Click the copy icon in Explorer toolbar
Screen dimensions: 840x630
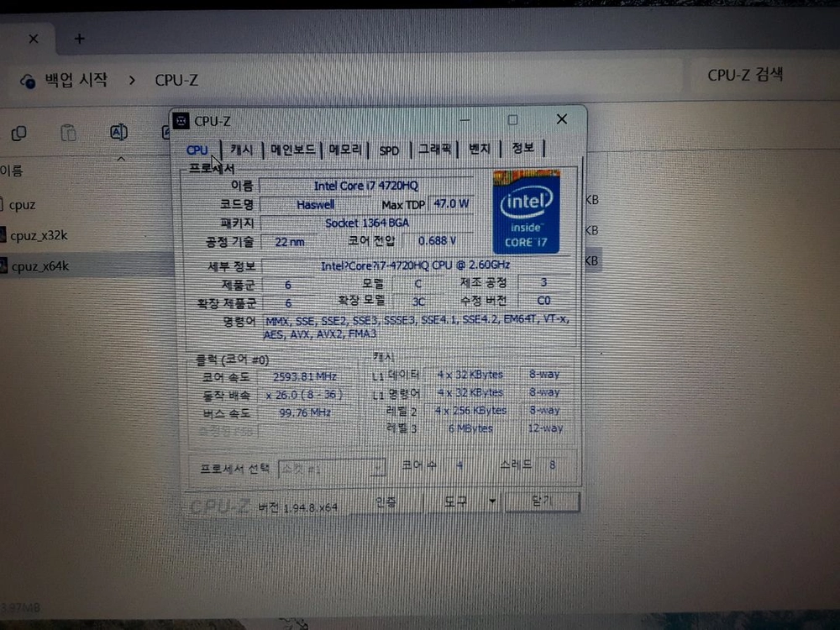(19, 133)
